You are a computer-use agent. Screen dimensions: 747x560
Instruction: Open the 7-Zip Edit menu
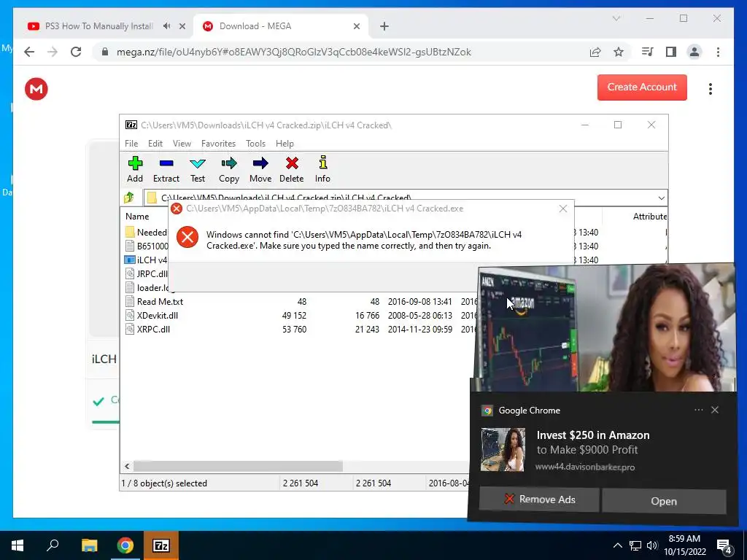coord(155,144)
